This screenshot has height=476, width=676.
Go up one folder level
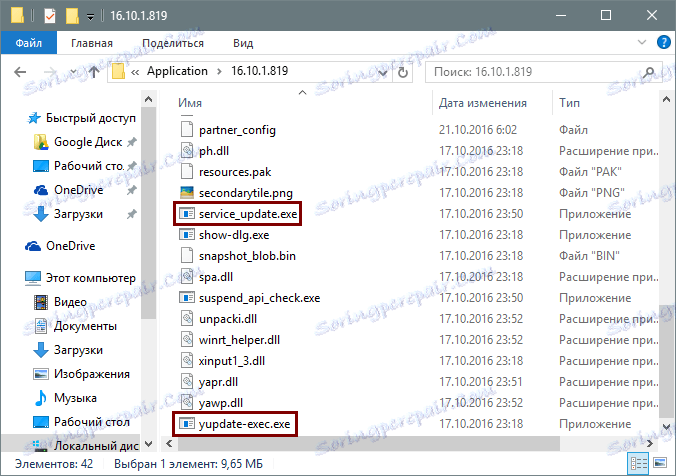pos(94,72)
